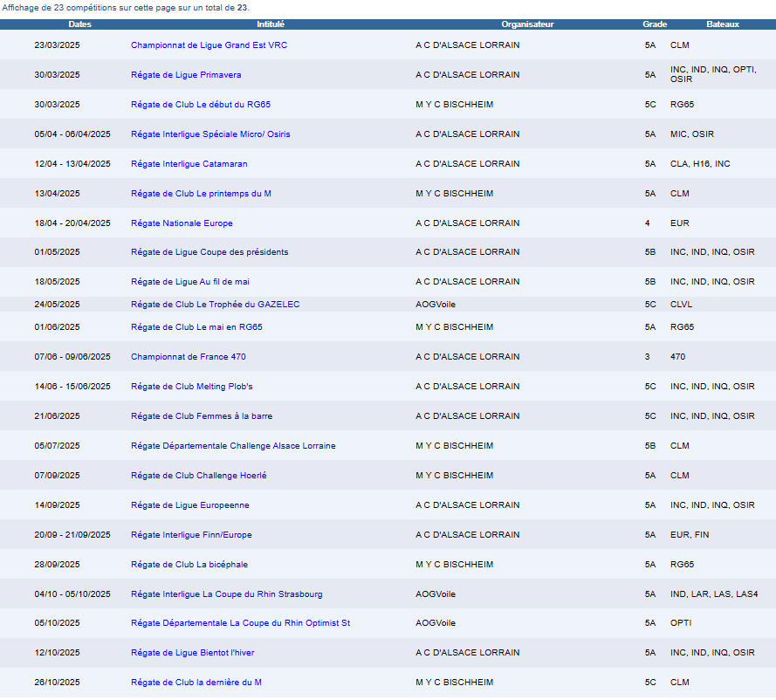Viewport: 776px width, 700px height.
Task: Open Régate Départementale Challenge Alsace Lorraine
Action: pyautogui.click(x=233, y=446)
